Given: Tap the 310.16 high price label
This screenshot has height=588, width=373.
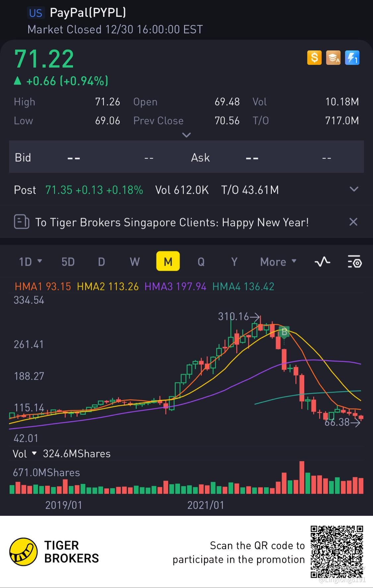Looking at the screenshot, I should coord(233,317).
